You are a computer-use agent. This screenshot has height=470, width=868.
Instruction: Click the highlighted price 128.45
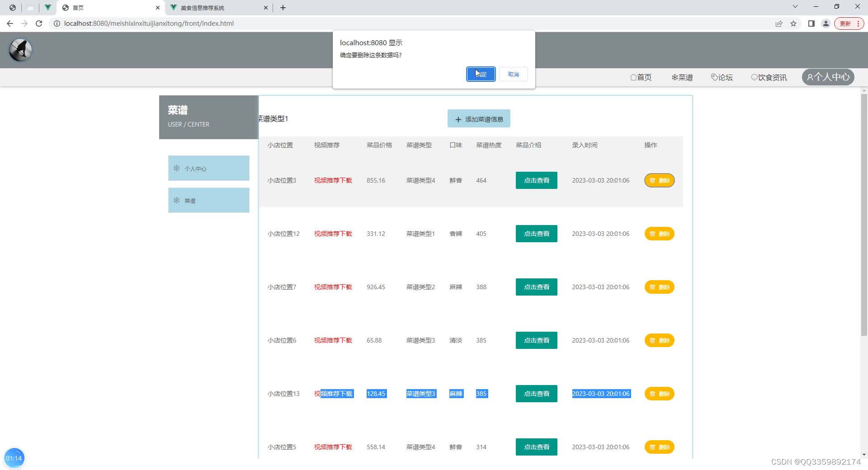pos(376,394)
